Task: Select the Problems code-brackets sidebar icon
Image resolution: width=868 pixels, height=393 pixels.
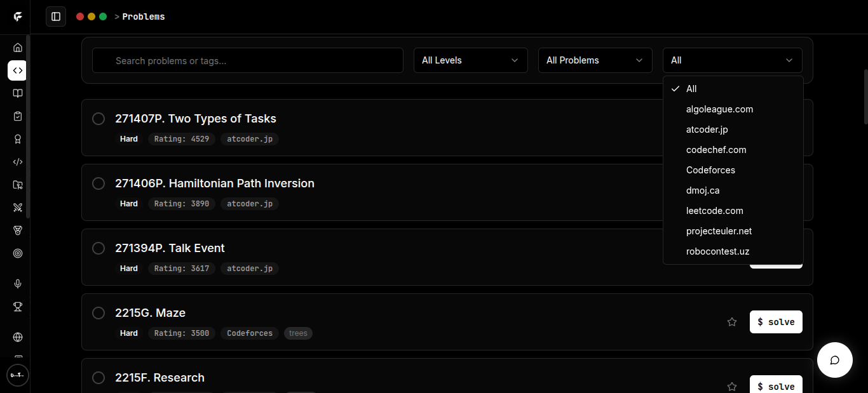Action: (x=17, y=70)
